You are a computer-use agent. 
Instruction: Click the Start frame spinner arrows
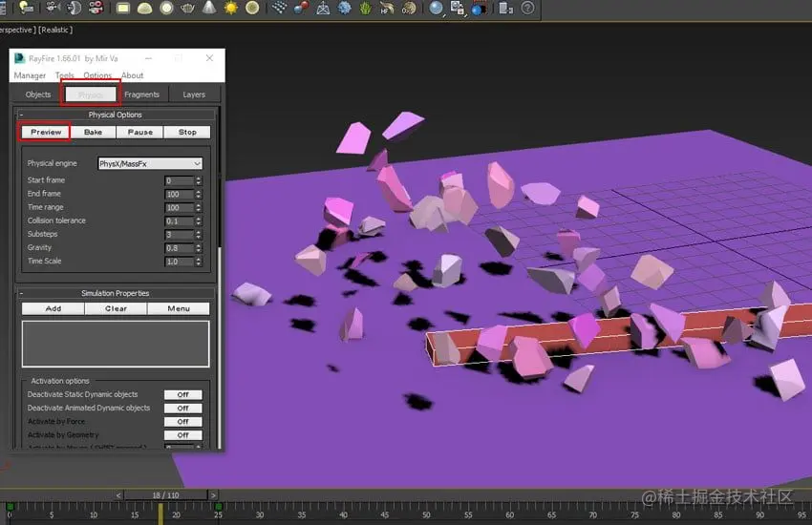[199, 180]
